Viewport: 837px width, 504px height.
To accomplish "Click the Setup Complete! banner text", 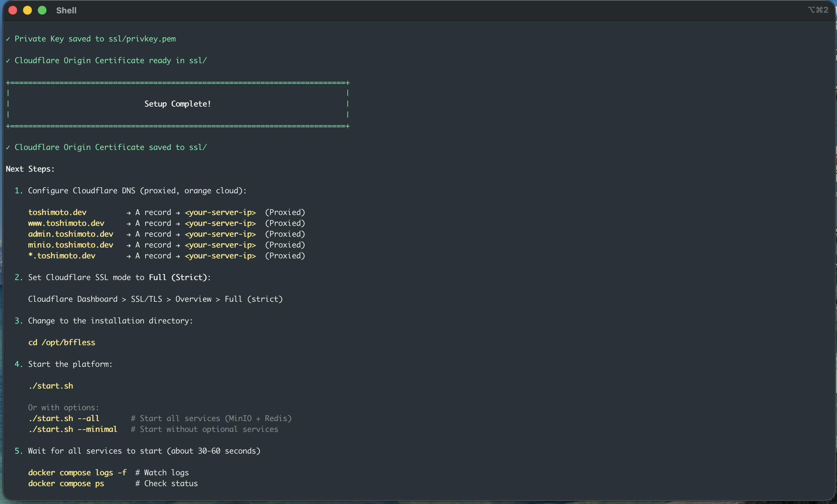I will point(177,104).
